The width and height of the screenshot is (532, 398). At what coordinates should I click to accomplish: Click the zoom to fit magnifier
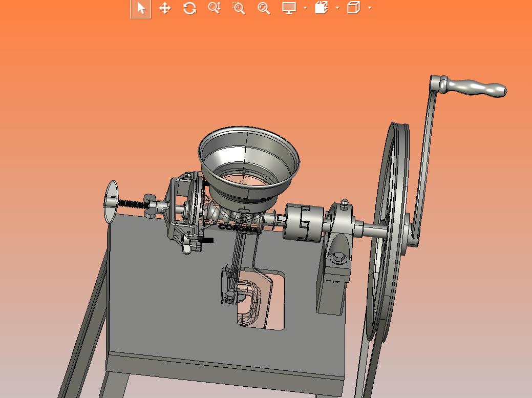[x=264, y=8]
